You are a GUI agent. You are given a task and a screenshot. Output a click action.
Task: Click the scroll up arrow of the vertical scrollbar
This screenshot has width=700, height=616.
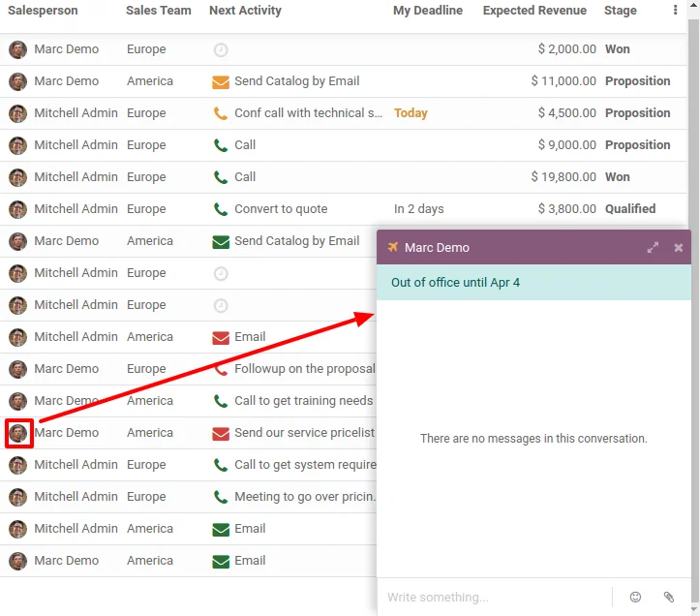point(694,4)
